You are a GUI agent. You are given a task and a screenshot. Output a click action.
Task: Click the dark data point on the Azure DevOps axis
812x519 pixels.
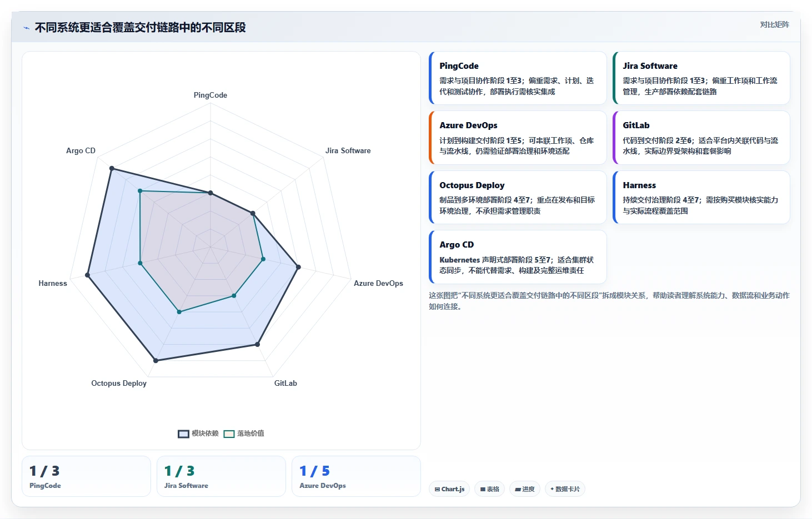click(298, 267)
